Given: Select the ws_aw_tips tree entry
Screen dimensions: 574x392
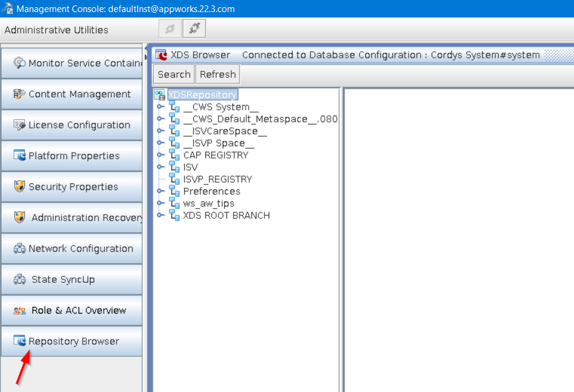Looking at the screenshot, I should 208,203.
